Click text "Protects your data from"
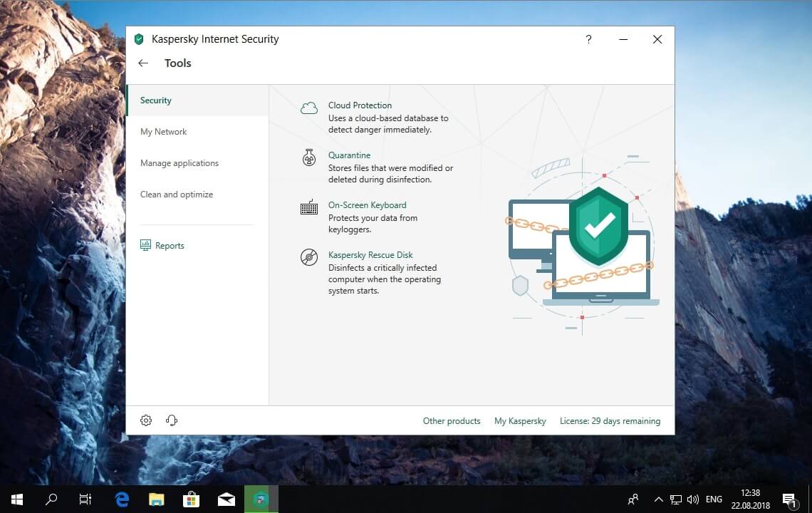The width and height of the screenshot is (812, 513). pyautogui.click(x=373, y=217)
